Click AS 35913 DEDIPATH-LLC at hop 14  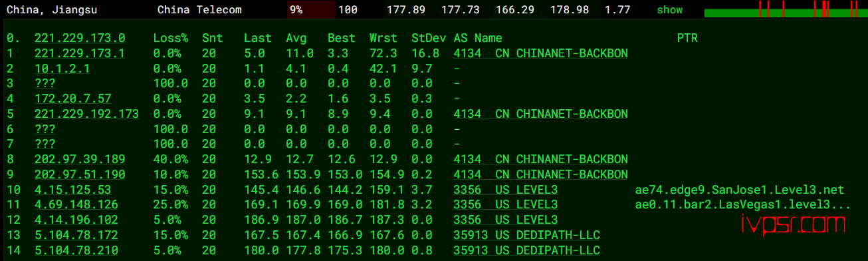point(526,250)
